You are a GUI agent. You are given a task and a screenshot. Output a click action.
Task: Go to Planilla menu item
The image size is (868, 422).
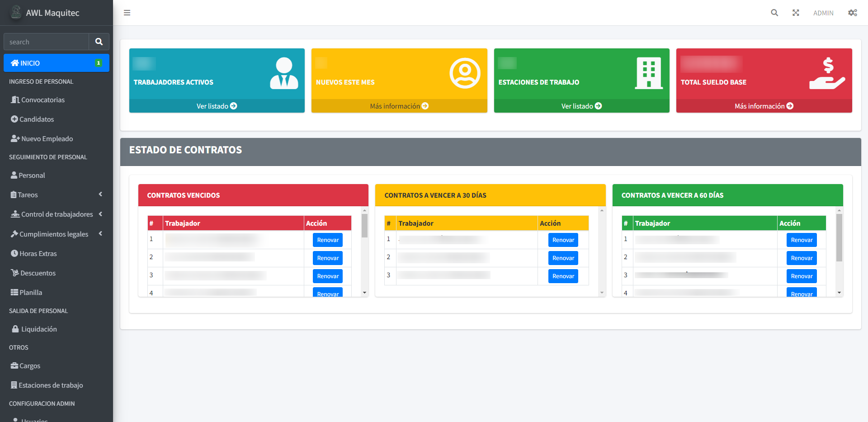(x=31, y=293)
